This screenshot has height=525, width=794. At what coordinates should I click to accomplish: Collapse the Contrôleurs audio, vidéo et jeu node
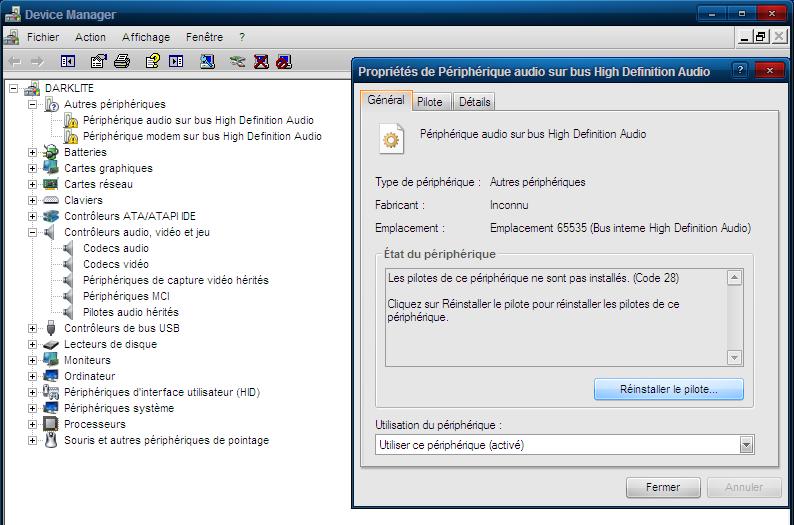(32, 232)
